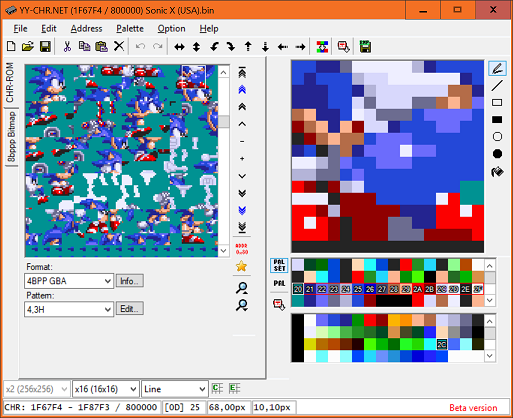
Task: Click the yellow star bookmark icon
Action: [242, 266]
